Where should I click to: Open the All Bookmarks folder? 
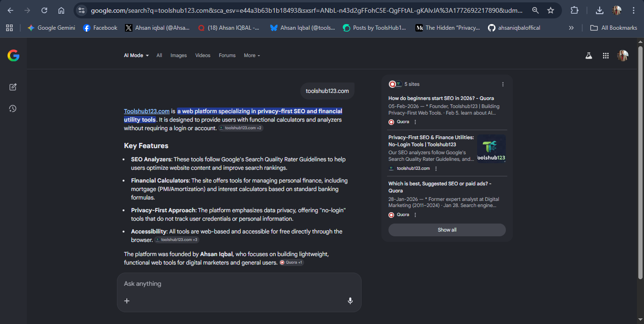pyautogui.click(x=614, y=28)
